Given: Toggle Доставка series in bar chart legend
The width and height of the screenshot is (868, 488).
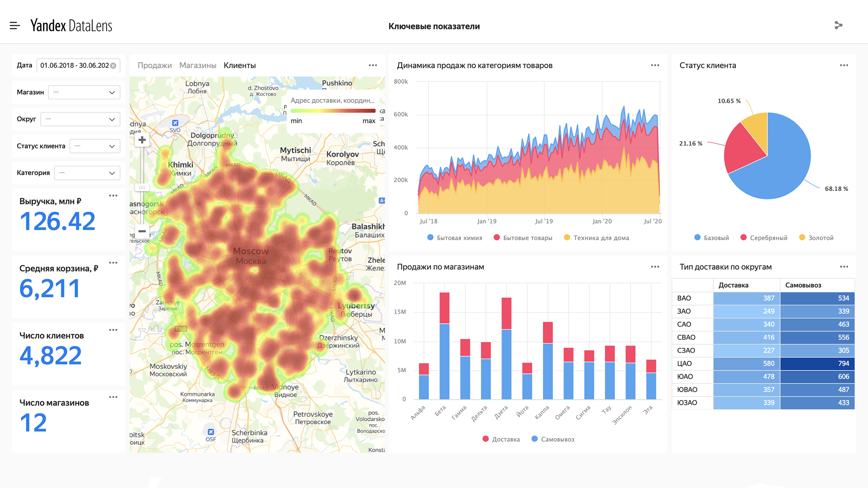Looking at the screenshot, I should coord(501,439).
